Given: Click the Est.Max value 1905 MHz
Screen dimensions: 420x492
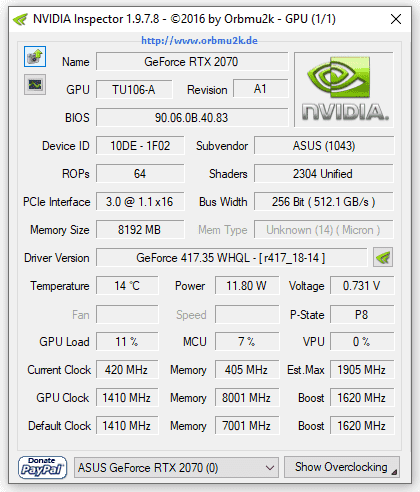Looking at the screenshot, I should (362, 370).
